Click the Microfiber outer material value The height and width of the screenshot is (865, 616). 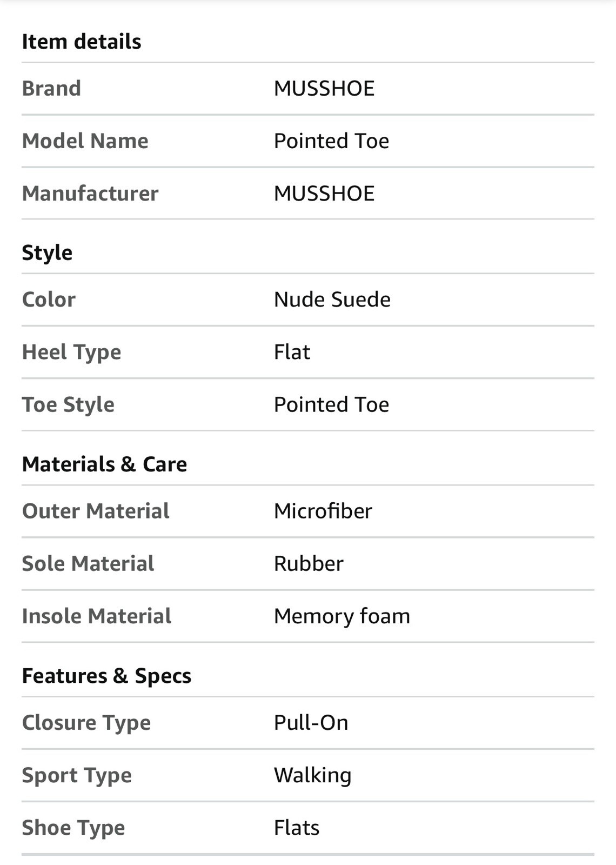tap(323, 511)
